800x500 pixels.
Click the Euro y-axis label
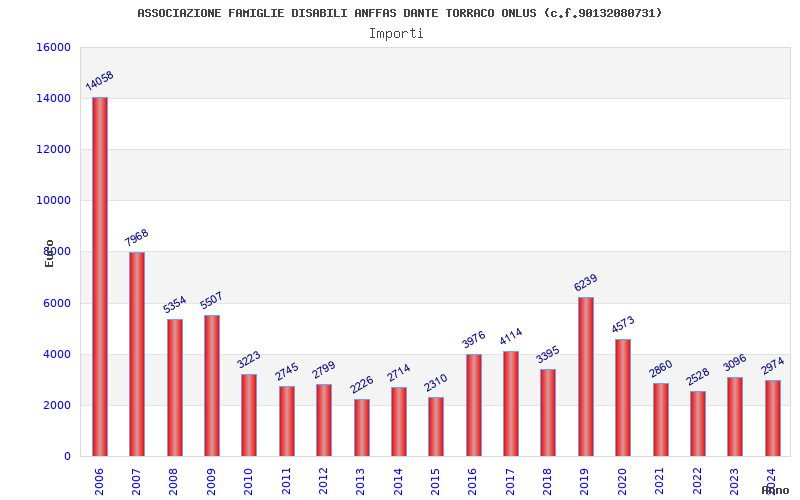(x=49, y=253)
